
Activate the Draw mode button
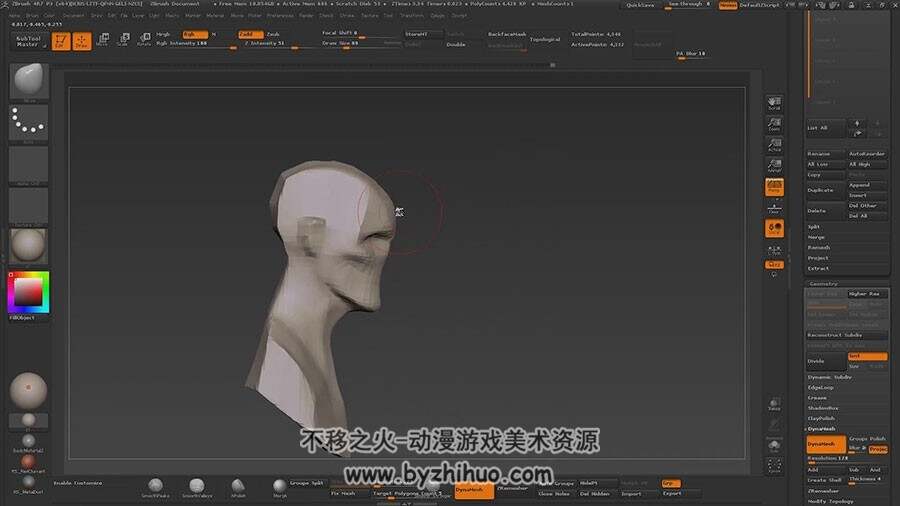tap(82, 41)
